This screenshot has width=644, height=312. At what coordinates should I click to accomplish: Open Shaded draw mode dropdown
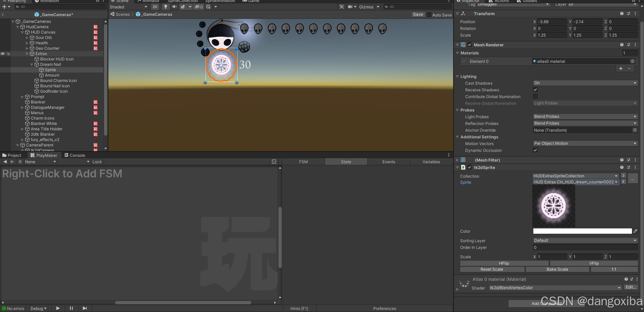click(128, 7)
